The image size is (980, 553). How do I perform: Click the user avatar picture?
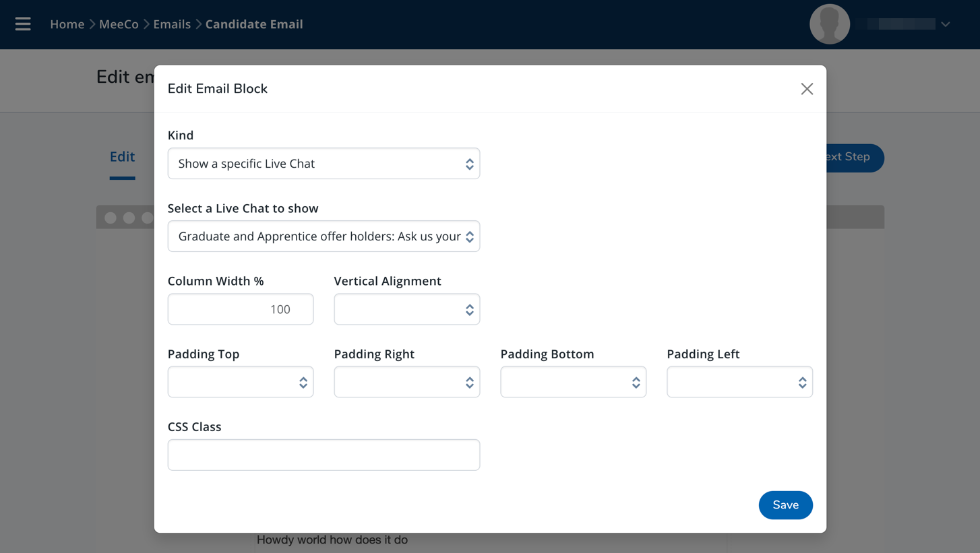829,24
